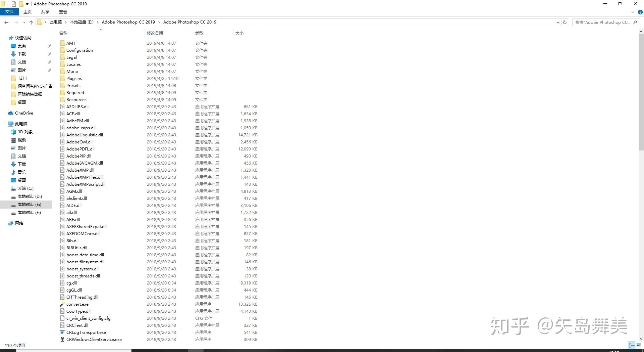Click the Back navigation arrow

(x=6, y=23)
